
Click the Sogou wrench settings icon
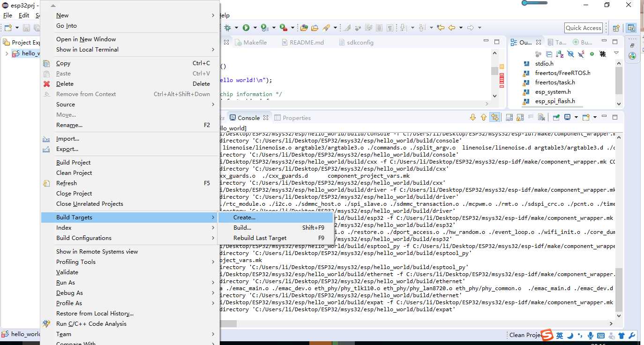(631, 336)
